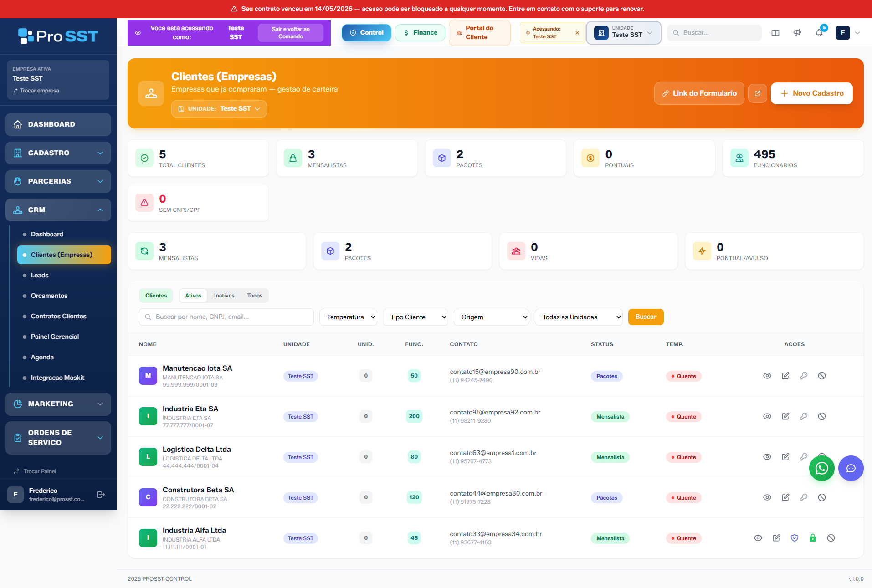Open the form link in a new tab
Screen dimensions: 872x588
758,93
